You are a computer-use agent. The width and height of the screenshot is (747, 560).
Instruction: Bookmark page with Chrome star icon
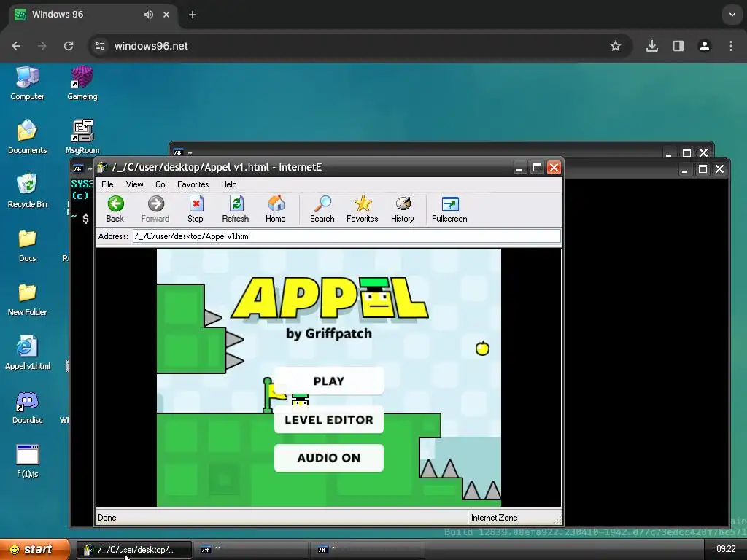(616, 46)
